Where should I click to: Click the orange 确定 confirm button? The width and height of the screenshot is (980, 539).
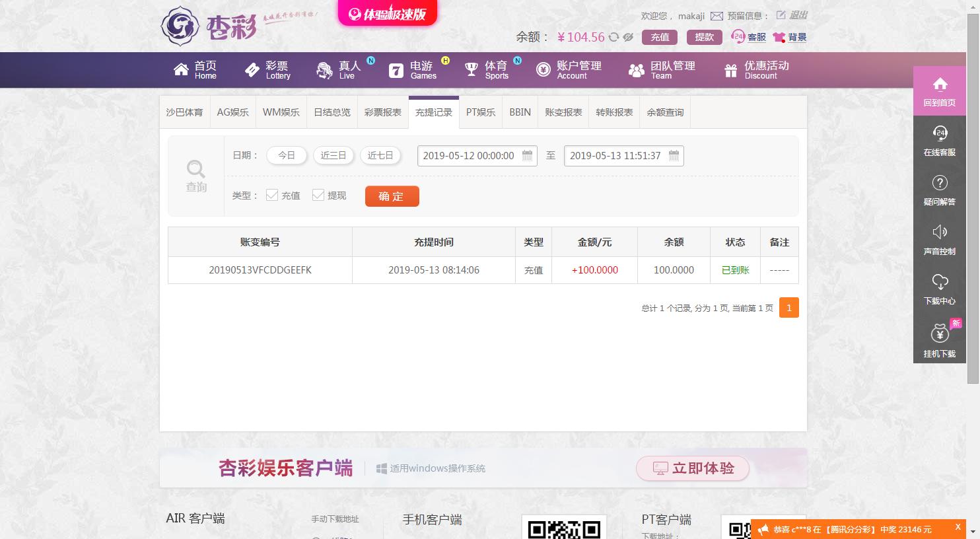(392, 196)
